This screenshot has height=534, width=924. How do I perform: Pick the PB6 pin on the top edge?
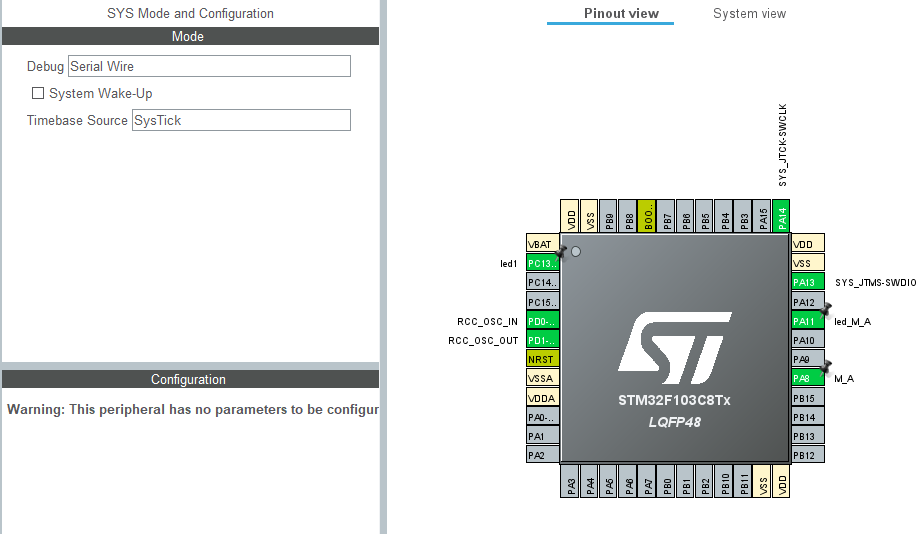click(686, 216)
